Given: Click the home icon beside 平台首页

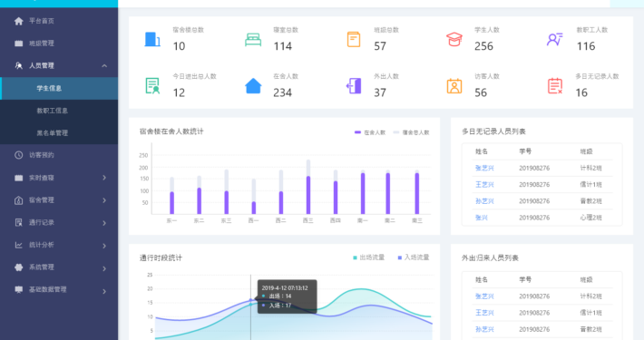Looking at the screenshot, I should pyautogui.click(x=18, y=21).
